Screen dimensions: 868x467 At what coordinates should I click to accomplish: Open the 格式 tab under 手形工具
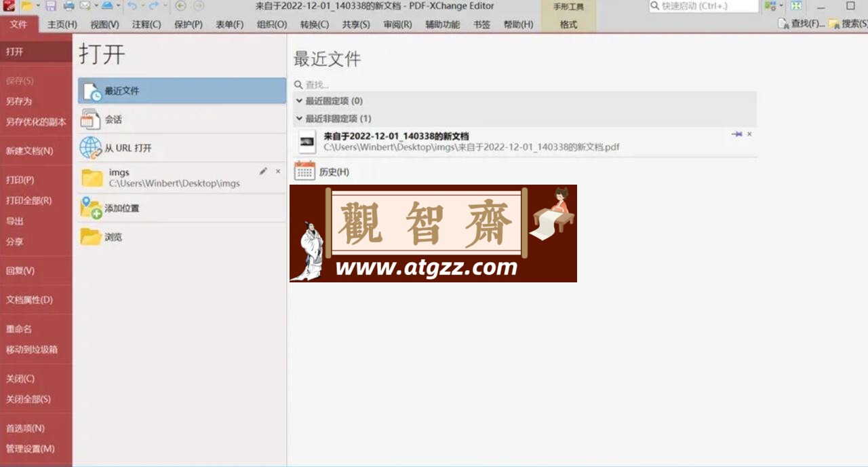coord(569,24)
